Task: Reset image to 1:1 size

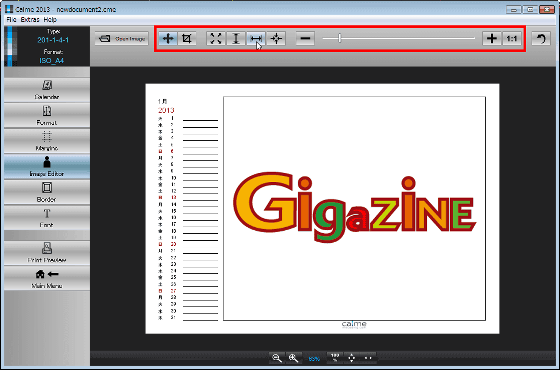Action: click(x=512, y=38)
